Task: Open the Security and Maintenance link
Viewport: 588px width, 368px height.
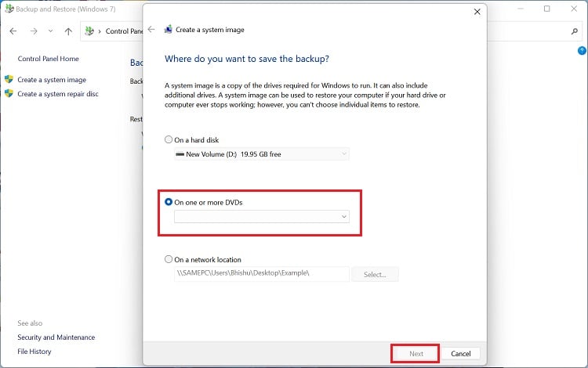Action: (x=56, y=337)
